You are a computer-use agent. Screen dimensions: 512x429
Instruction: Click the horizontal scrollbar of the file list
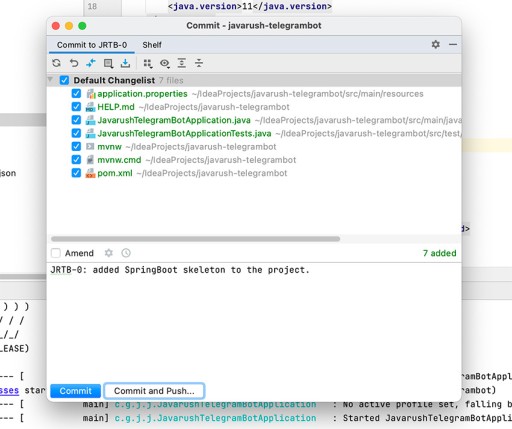point(195,239)
